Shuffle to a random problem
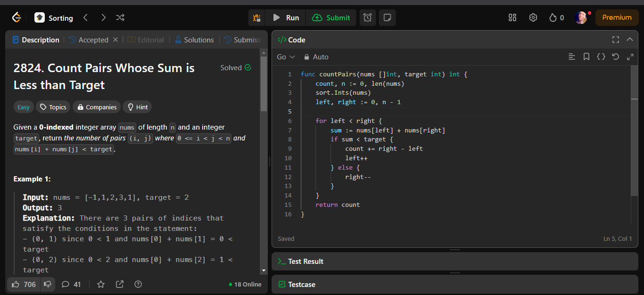Screen dimensions: 644x295 pos(120,18)
